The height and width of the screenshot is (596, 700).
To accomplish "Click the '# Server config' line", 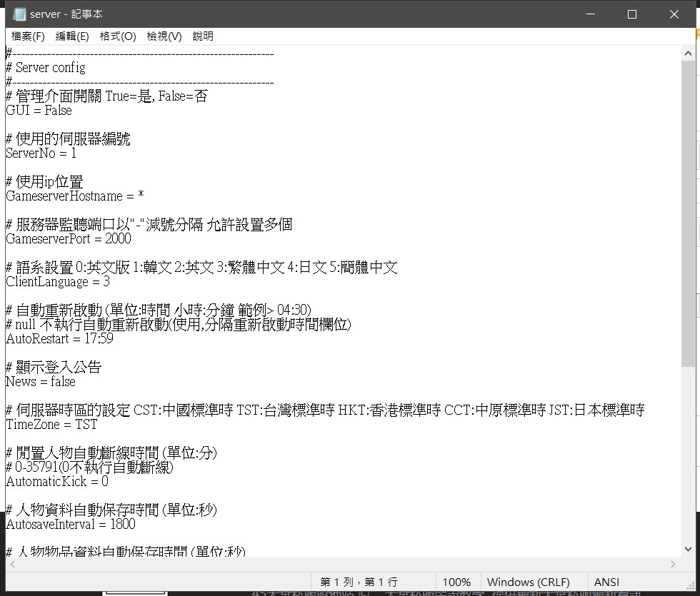I will click(x=46, y=68).
